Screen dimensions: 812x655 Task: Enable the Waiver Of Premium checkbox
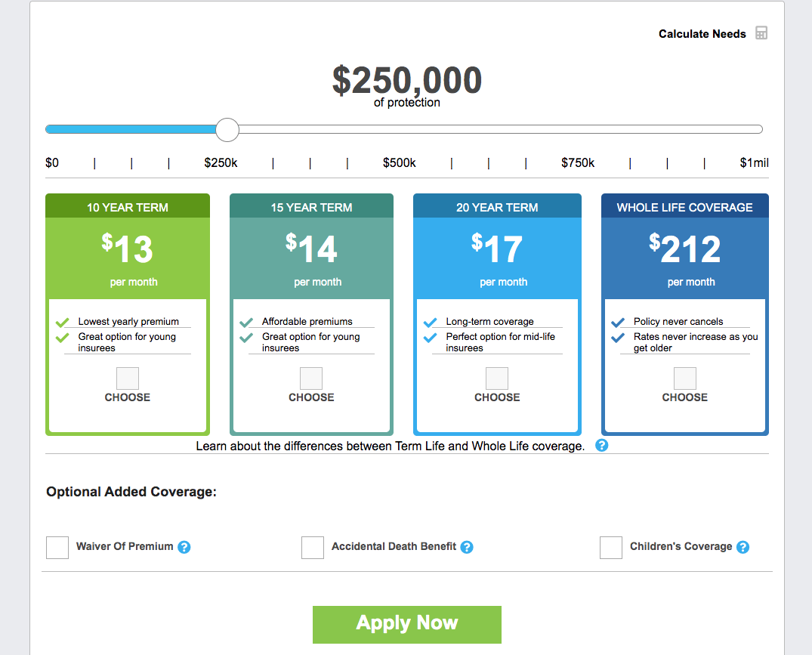click(57, 547)
